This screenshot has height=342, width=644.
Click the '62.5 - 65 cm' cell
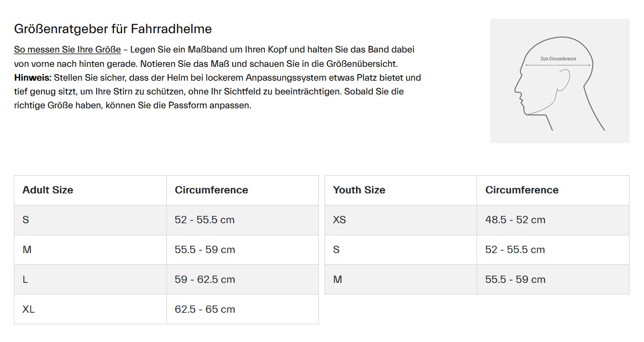[243, 309]
